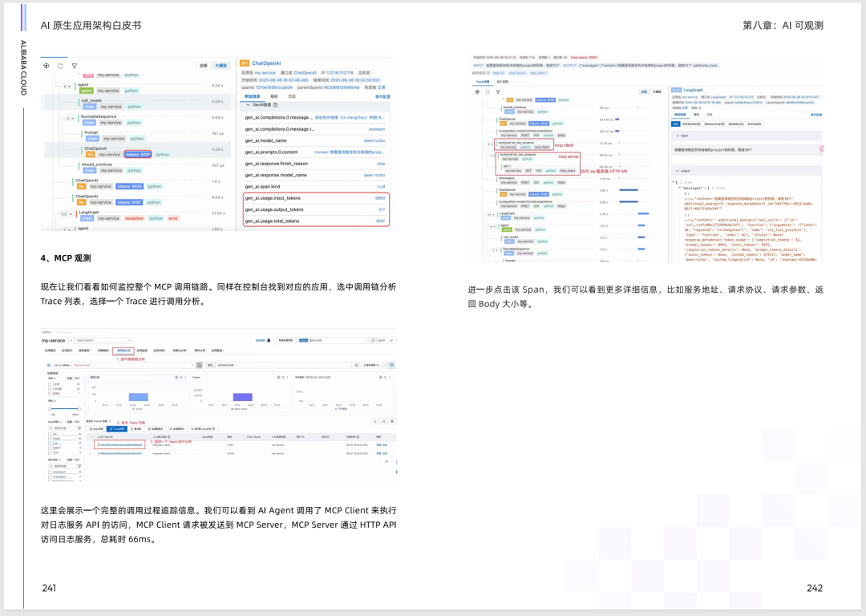Click the gen_ai.span.kind LLM value
This screenshot has height=616, width=866.
[381, 186]
